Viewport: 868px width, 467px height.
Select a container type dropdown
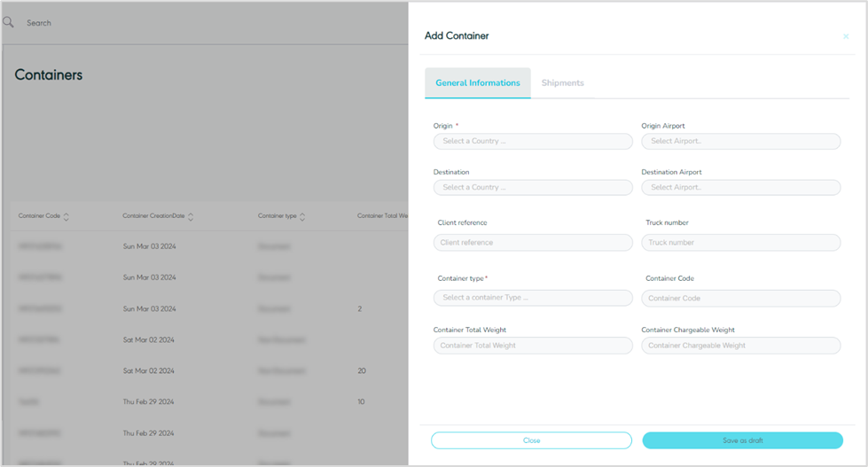[533, 298]
